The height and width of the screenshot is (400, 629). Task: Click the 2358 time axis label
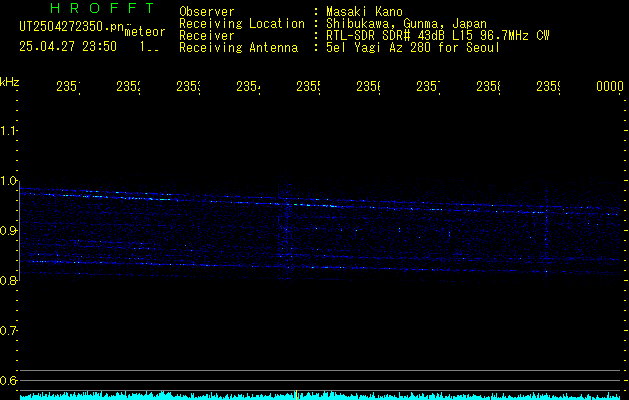(x=489, y=87)
